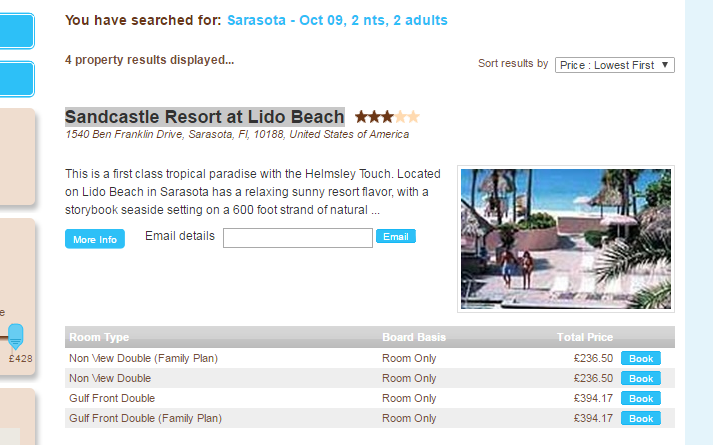The height and width of the screenshot is (445, 713).
Task: Click the Total Price column header
Action: pos(585,337)
